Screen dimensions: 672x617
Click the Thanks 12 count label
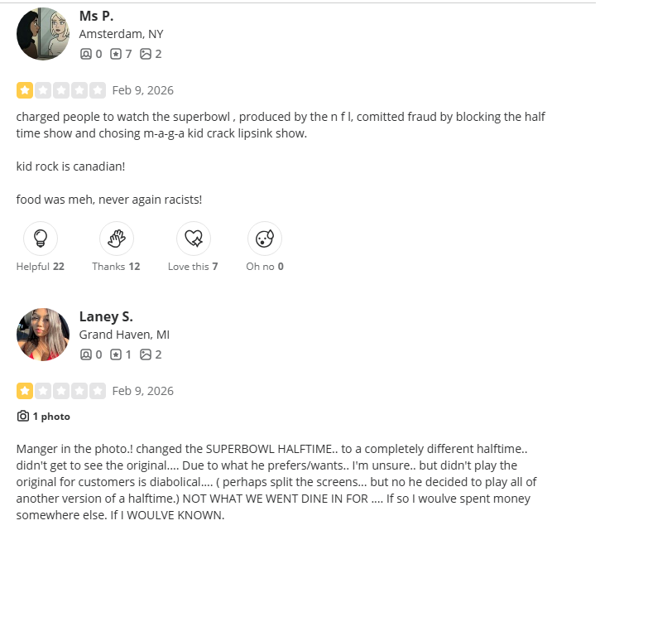click(116, 267)
